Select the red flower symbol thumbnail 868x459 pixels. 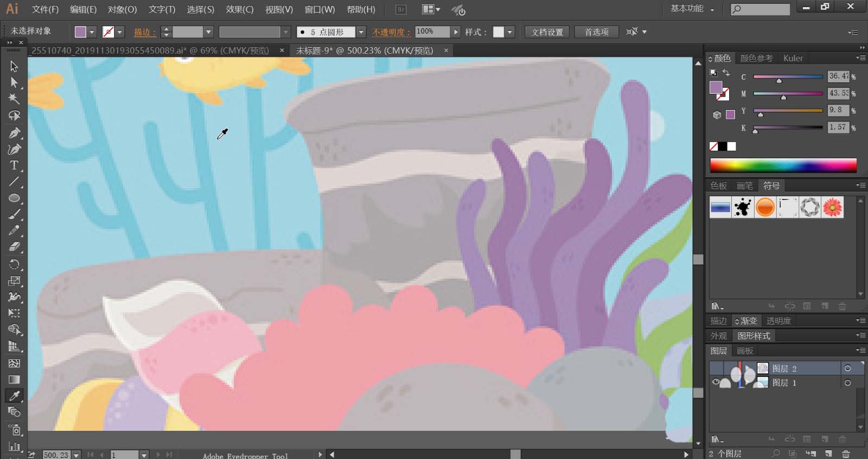833,207
